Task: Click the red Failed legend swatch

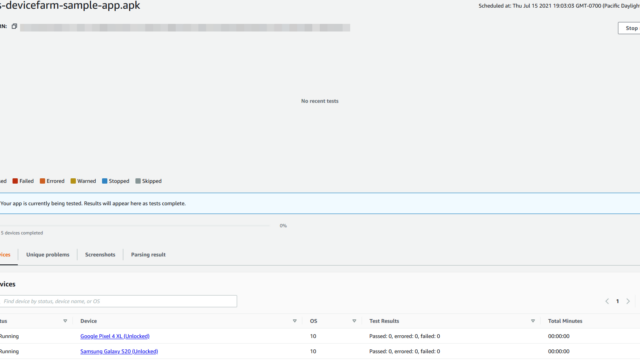Action: (15, 181)
